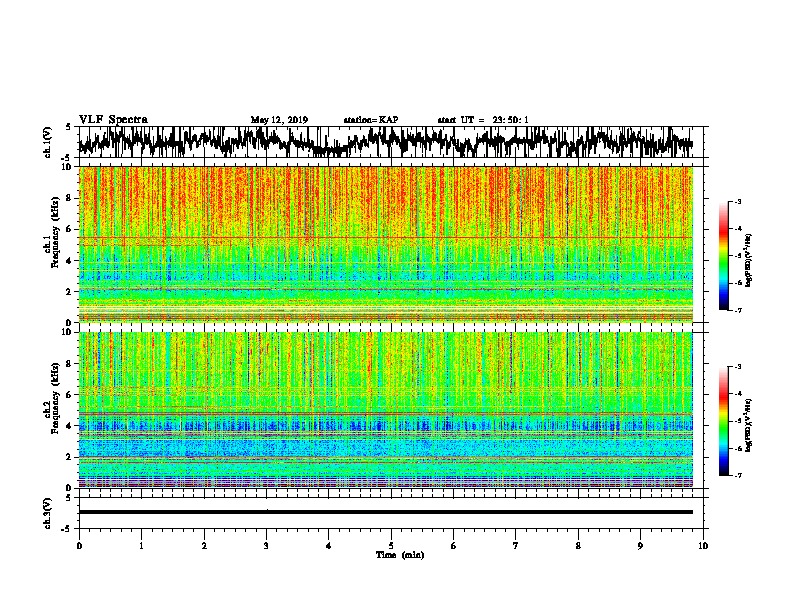
Task: Select the date text "May 12, 2019"
Action: click(279, 120)
